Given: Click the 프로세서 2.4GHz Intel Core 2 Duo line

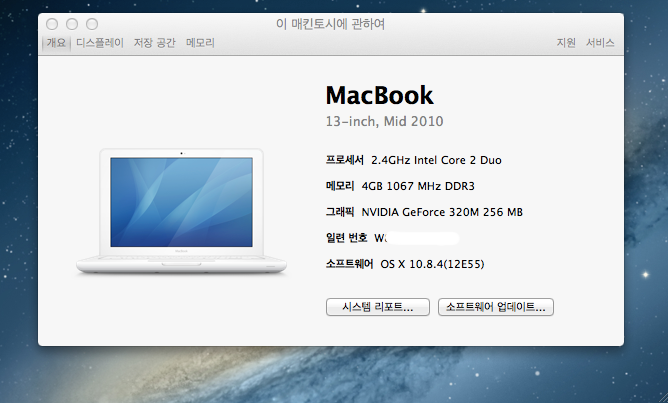Looking at the screenshot, I should pos(413,160).
